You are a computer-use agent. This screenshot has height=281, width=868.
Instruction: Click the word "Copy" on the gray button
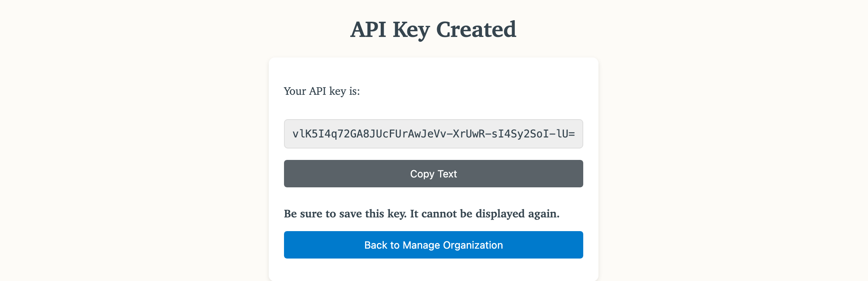click(422, 174)
